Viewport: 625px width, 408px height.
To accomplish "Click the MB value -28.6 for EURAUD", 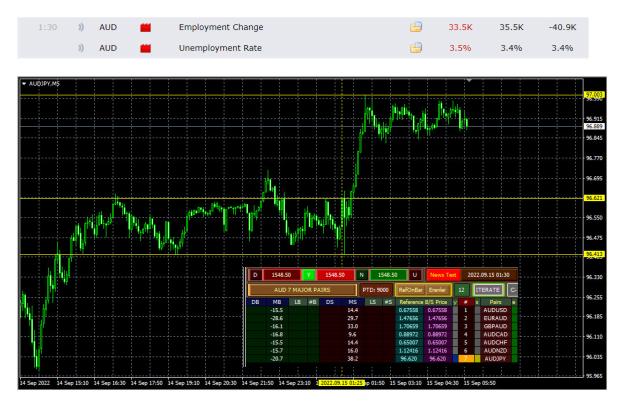I will pyautogui.click(x=277, y=318).
